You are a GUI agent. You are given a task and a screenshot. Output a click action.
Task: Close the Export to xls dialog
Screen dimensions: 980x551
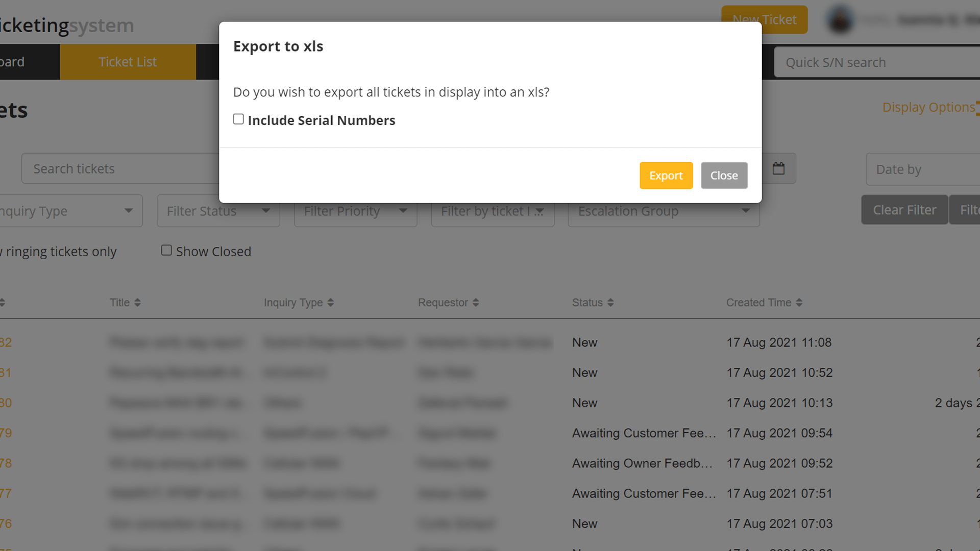pos(723,176)
